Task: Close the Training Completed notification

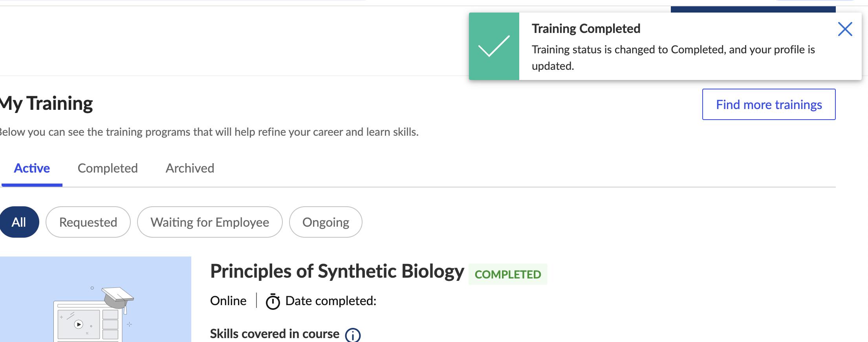Action: (x=845, y=29)
